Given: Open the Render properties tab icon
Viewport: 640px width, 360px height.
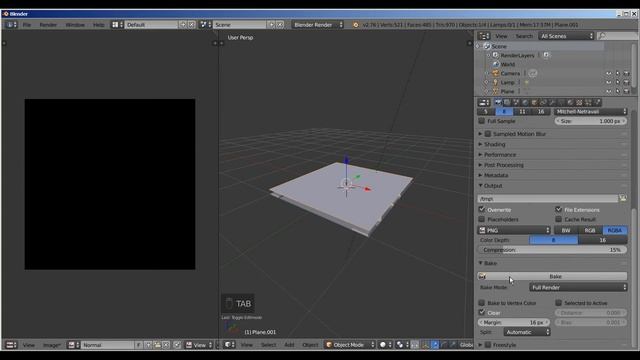Looking at the screenshot, I should tap(498, 102).
